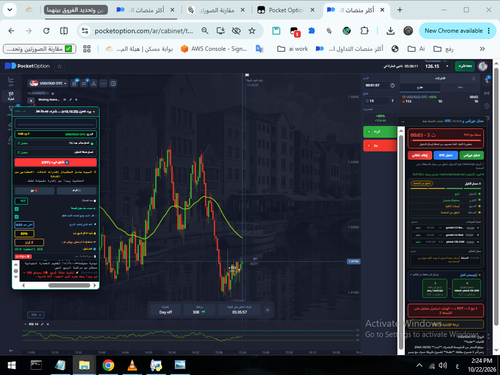The height and width of the screenshot is (375, 500).
Task: Click the green instant analysis button
Action: click(471, 155)
